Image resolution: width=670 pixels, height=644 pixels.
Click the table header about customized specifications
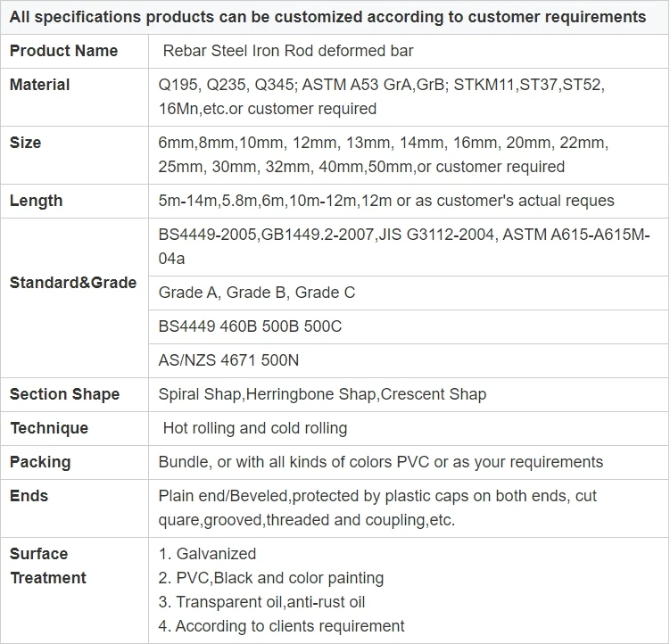click(327, 17)
